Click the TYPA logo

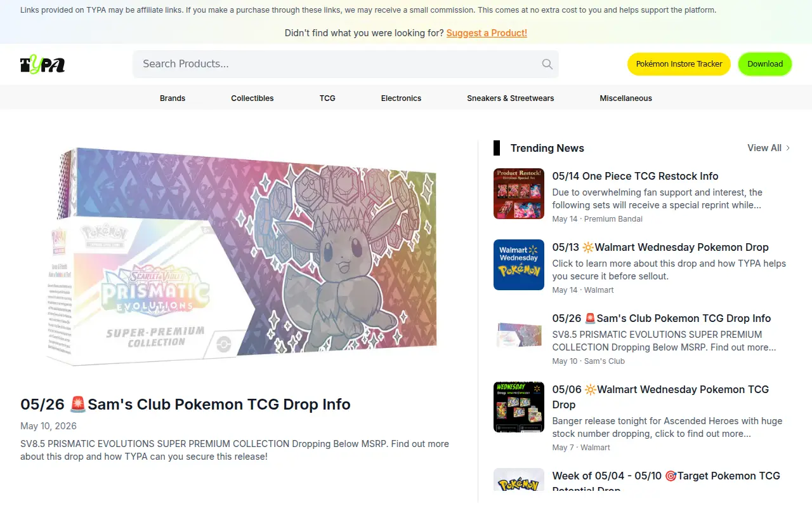(x=43, y=64)
